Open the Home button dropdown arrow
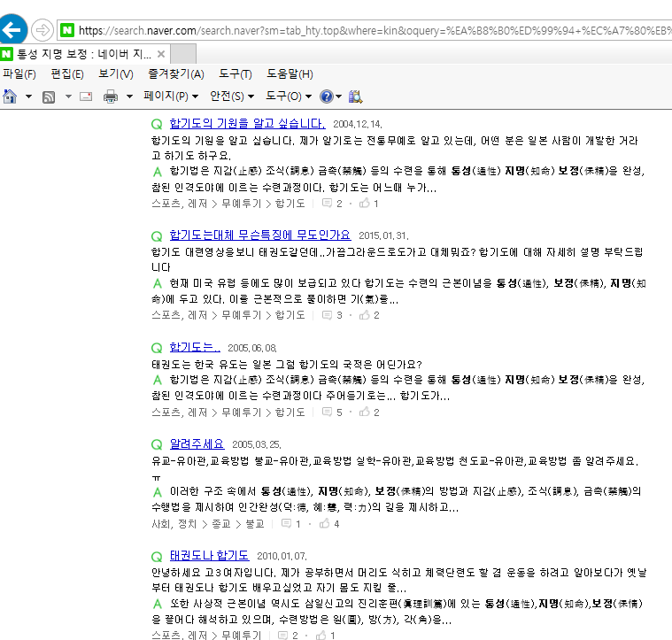Viewport: 672px width, 640px height. tap(28, 96)
